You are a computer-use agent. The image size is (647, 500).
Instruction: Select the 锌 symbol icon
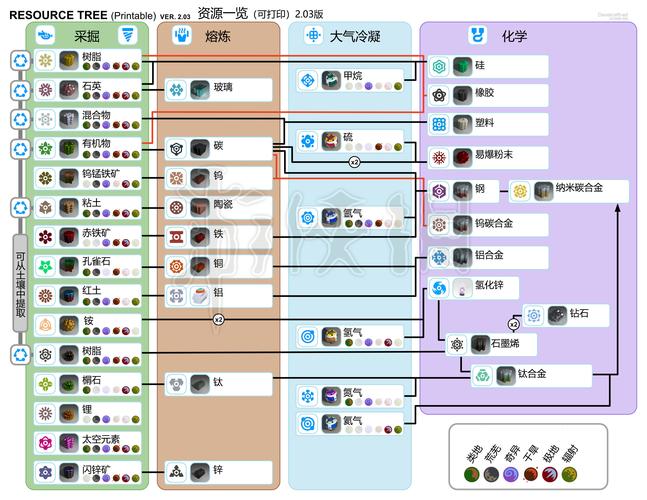[177, 472]
